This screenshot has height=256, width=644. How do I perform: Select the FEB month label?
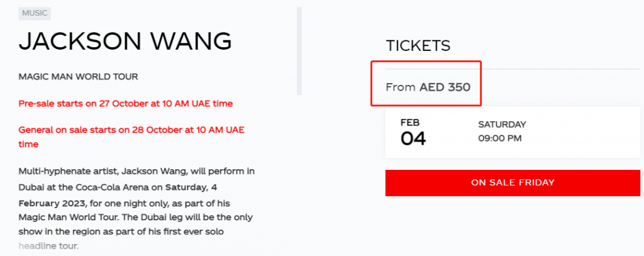[410, 123]
